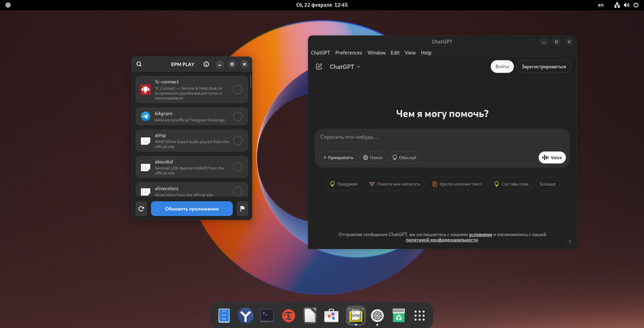Select the 1c-connect app checkbox
644x328 pixels.
pyautogui.click(x=238, y=89)
